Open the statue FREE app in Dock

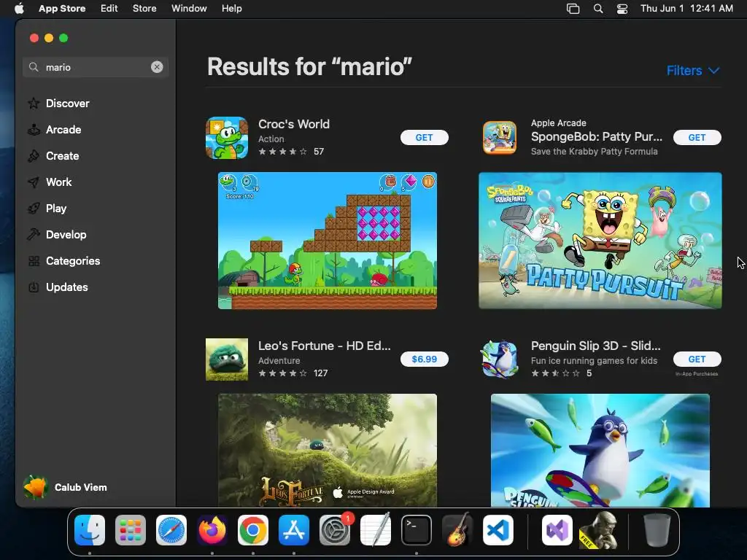[598, 529]
